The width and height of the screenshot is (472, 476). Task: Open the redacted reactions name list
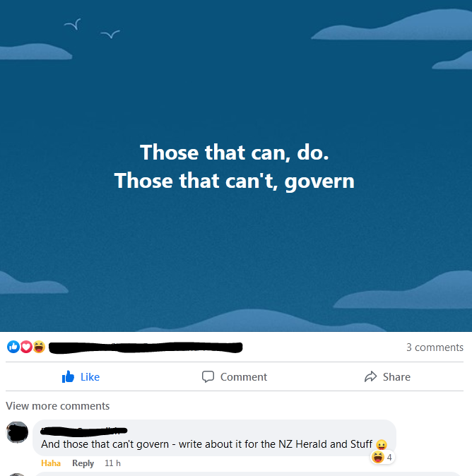(146, 347)
